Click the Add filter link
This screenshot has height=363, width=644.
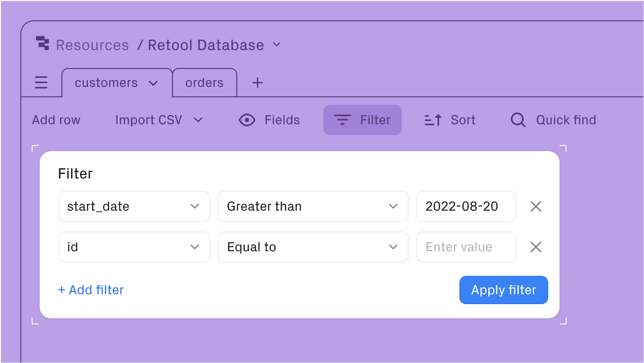tap(91, 290)
